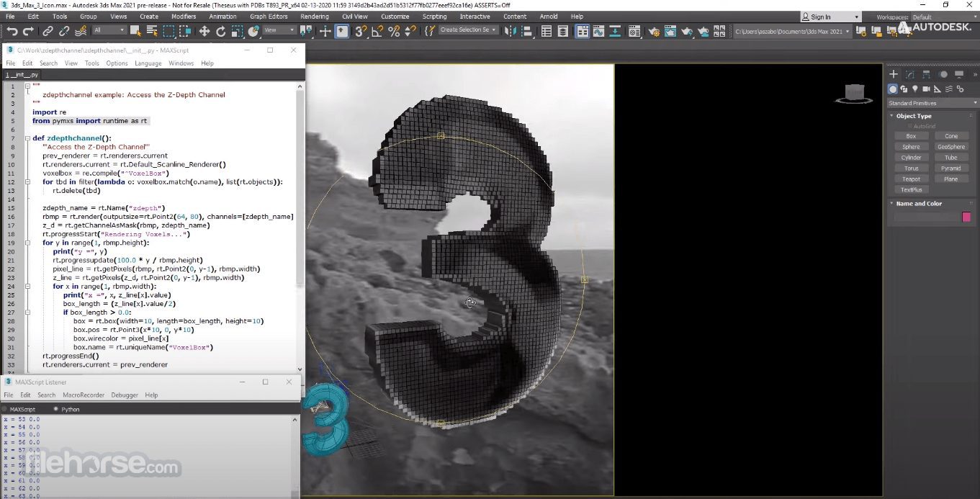This screenshot has height=499, width=980.
Task: Open the Rendering menu
Action: pos(314,17)
